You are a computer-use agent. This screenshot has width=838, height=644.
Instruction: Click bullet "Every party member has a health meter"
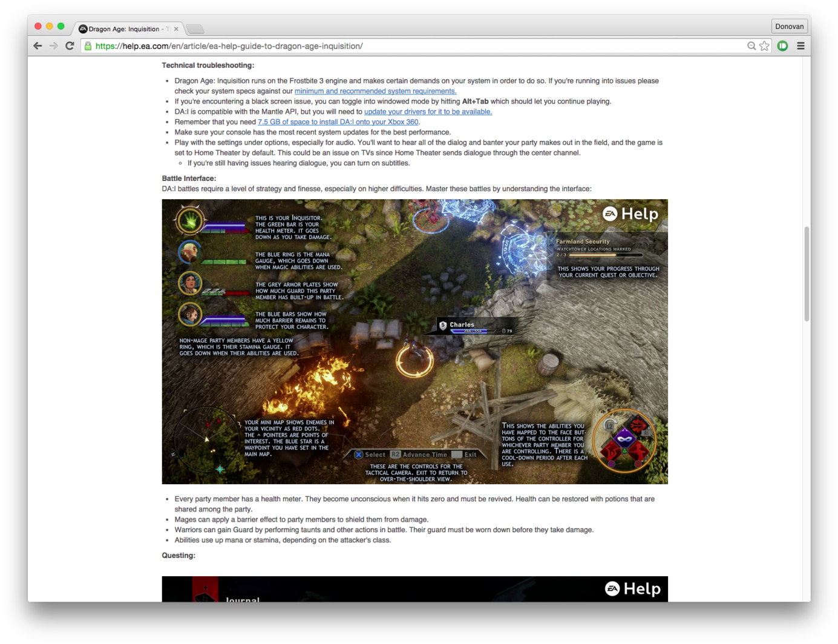click(x=414, y=504)
